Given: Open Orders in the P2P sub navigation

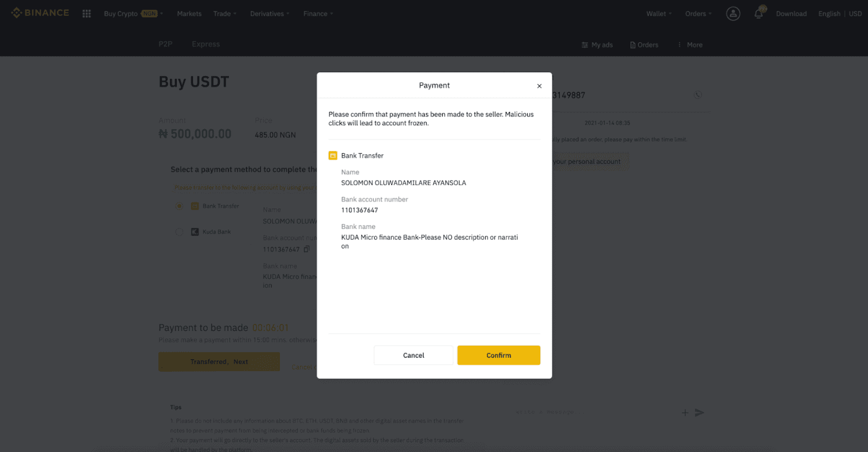Looking at the screenshot, I should click(644, 44).
